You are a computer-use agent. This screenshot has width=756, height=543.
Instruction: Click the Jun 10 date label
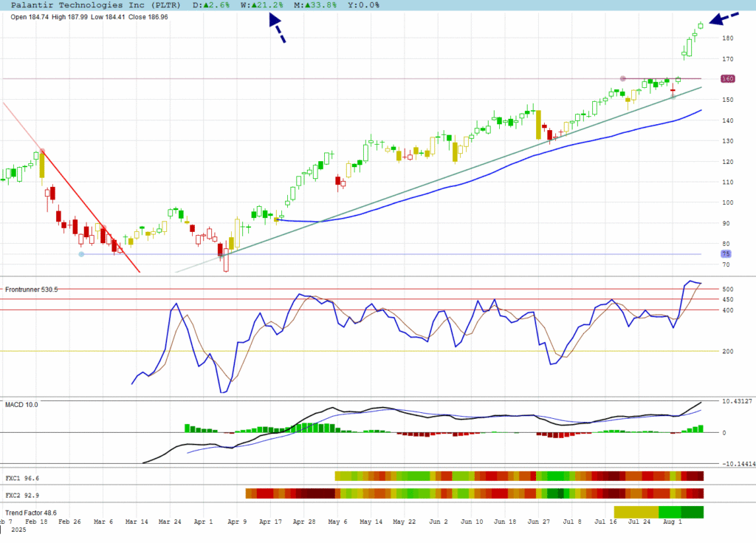(472, 522)
